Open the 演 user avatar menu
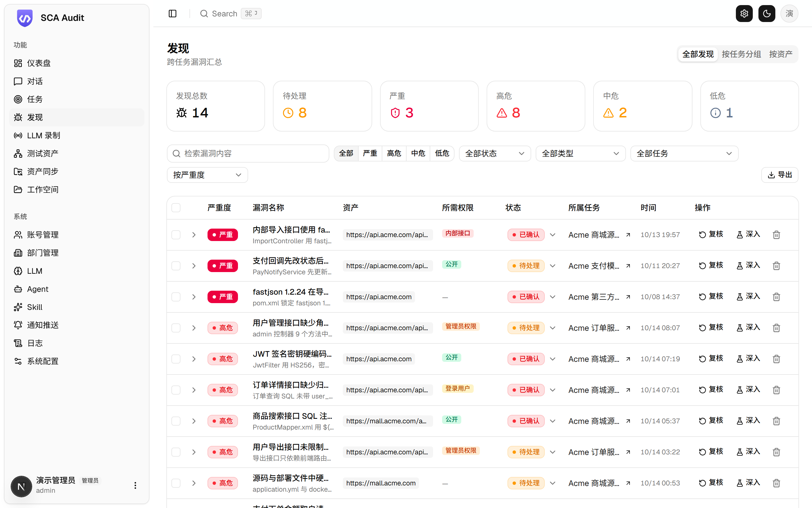Image resolution: width=812 pixels, height=508 pixels. [789, 14]
